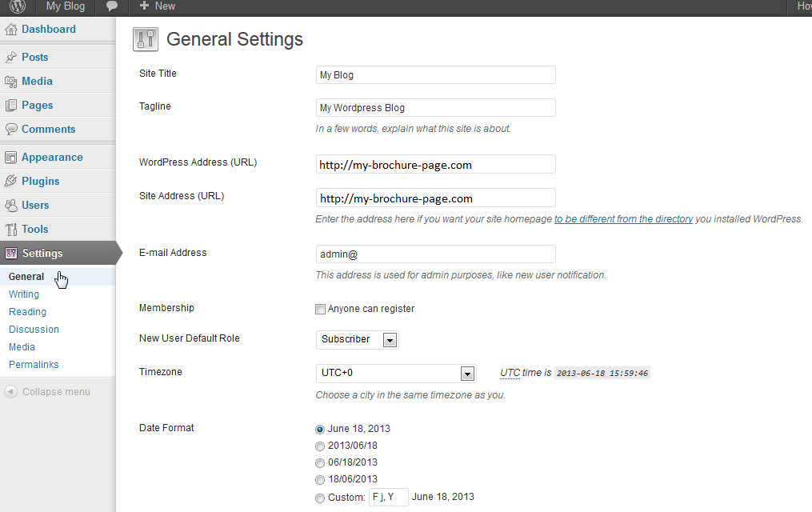Click into the Site Title text field
The width and height of the screenshot is (812, 512).
click(435, 75)
